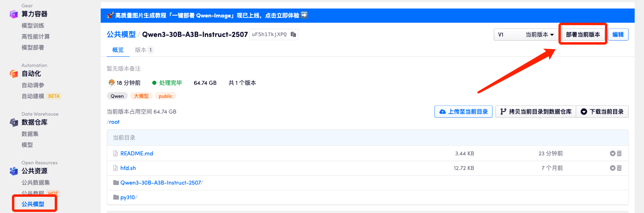Click the 自动化 heading
The width and height of the screenshot is (644, 213).
tap(31, 74)
